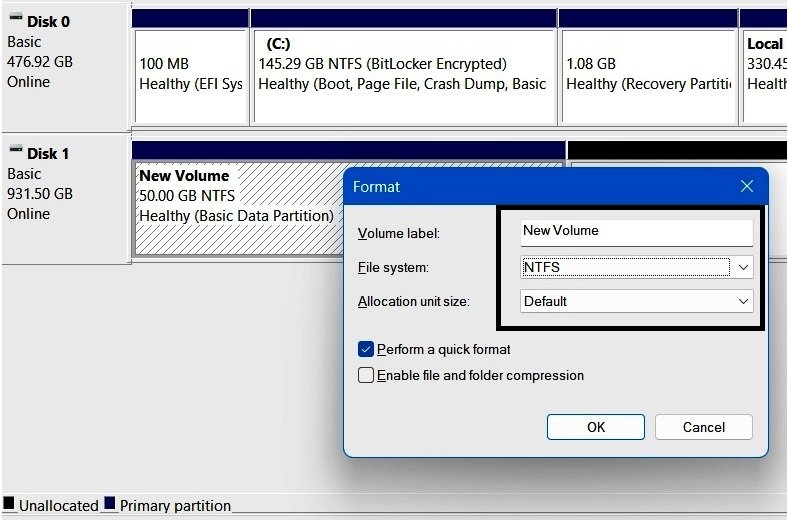The height and width of the screenshot is (520, 787).
Task: Select the Local 330.45 partition on Disk 0
Action: coord(764,76)
